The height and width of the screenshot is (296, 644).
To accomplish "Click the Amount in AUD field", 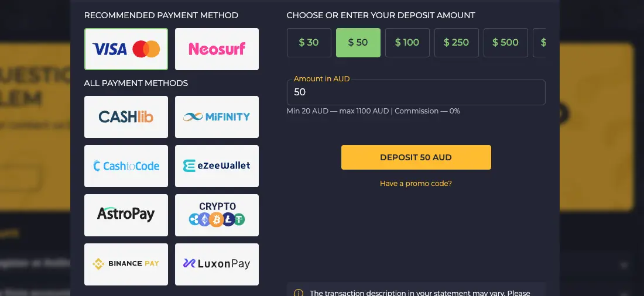I will [x=416, y=92].
